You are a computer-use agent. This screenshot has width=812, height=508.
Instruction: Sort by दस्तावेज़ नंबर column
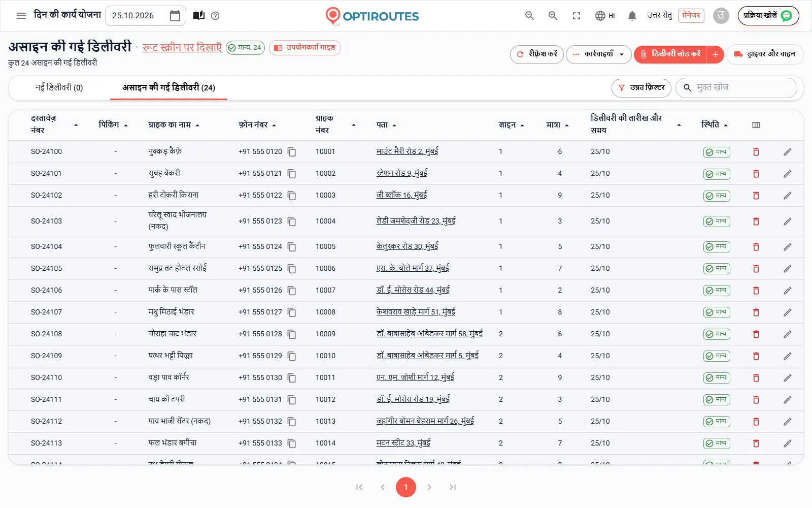(x=54, y=124)
